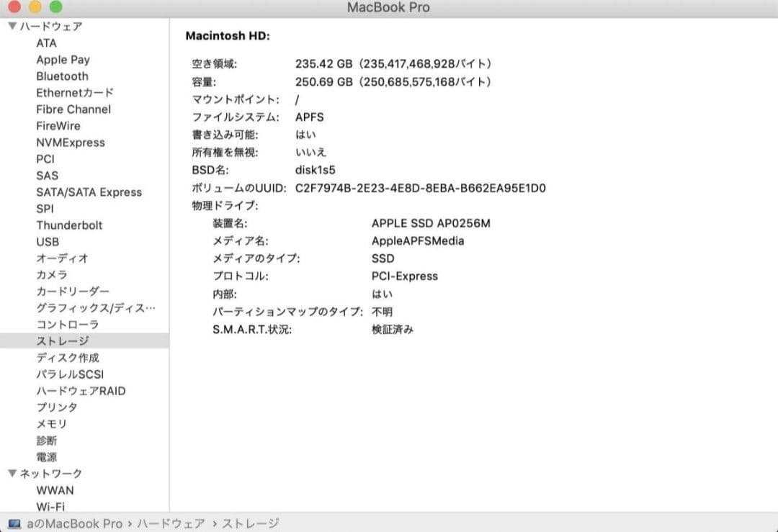
Task: Collapse the ネットワーク disclosure triangle
Action: pos(12,473)
